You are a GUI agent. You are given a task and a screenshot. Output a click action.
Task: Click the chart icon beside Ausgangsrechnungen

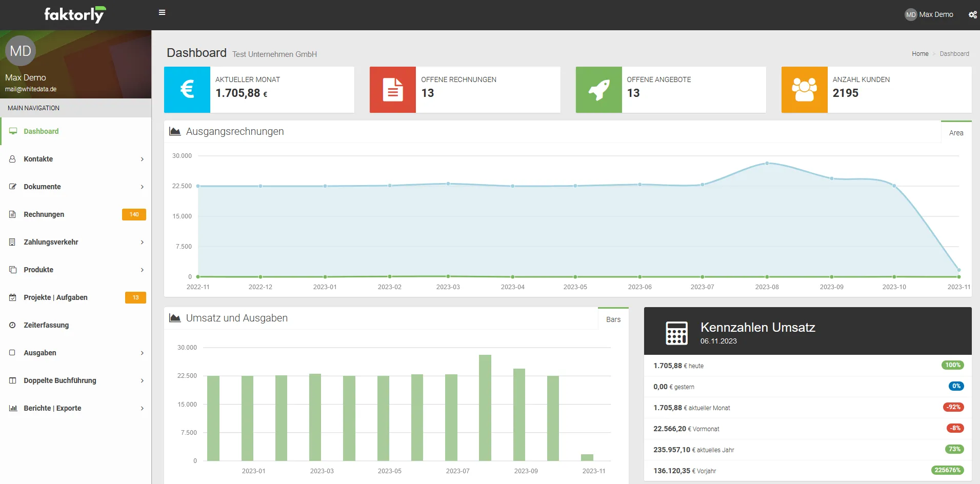click(x=175, y=132)
